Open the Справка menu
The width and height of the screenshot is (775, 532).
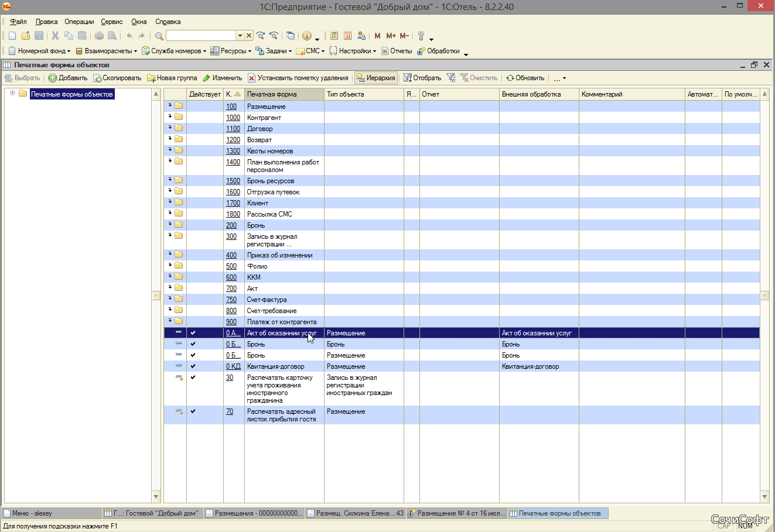(x=168, y=22)
